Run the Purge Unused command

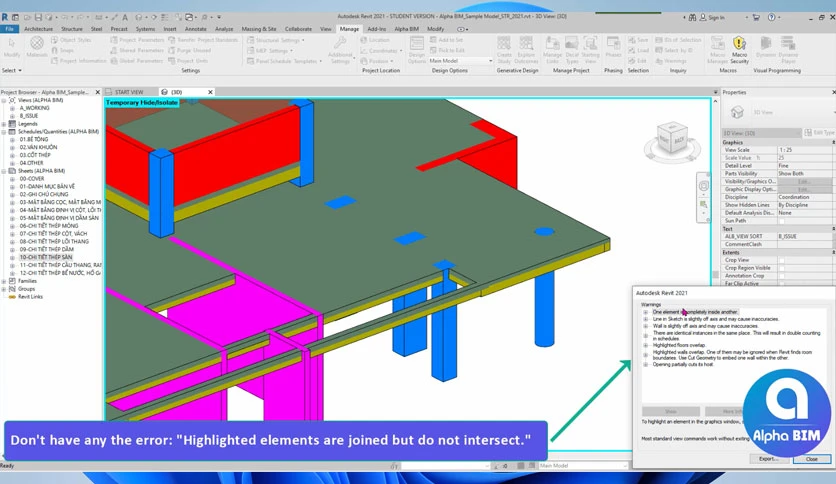tap(190, 50)
